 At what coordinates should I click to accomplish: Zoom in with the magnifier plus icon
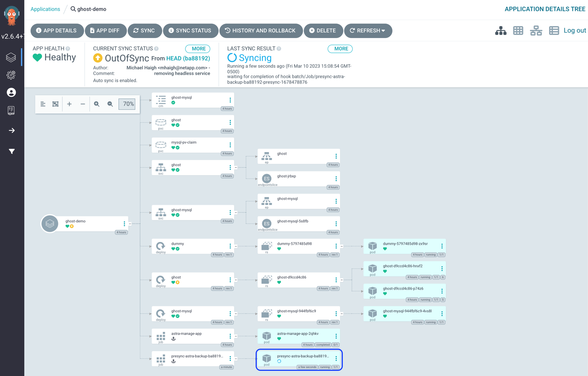click(x=97, y=104)
